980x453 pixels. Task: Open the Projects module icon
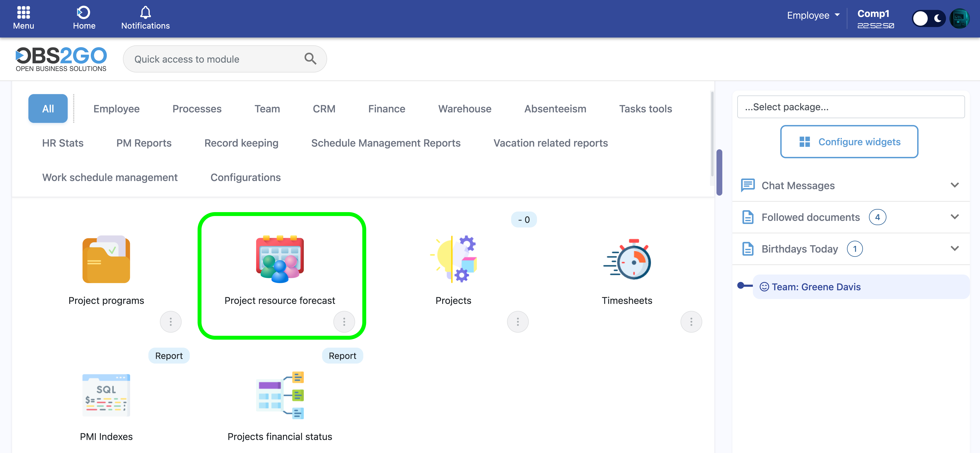[453, 259]
